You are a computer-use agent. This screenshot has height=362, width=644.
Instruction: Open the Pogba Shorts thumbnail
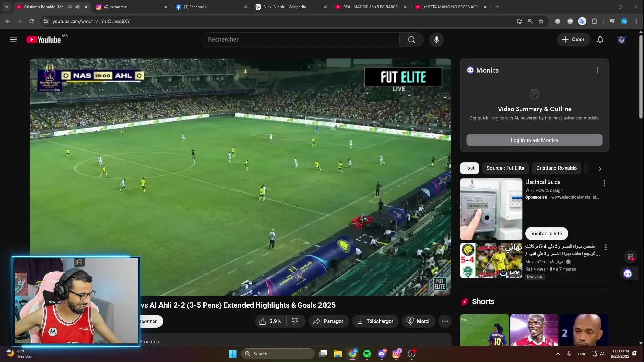point(534,330)
